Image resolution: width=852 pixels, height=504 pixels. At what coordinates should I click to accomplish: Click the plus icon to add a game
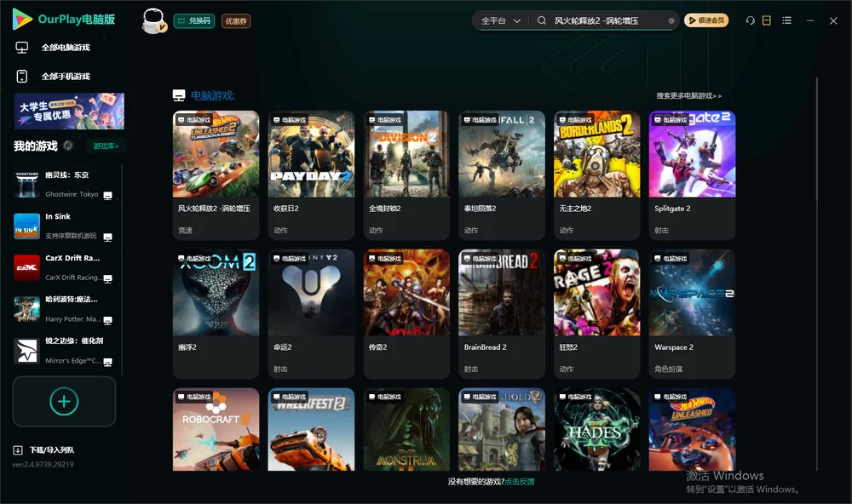64,402
